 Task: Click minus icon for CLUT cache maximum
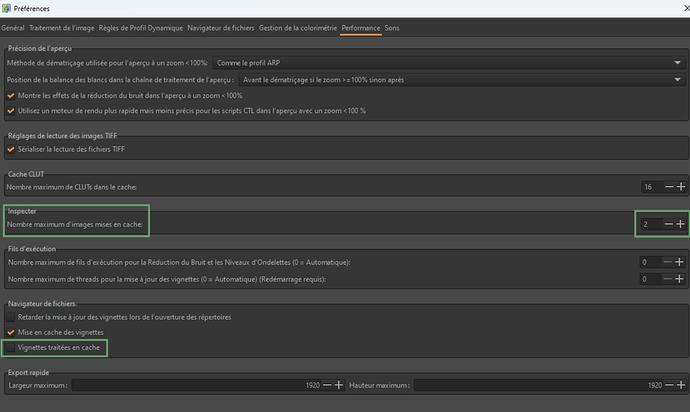pos(667,187)
